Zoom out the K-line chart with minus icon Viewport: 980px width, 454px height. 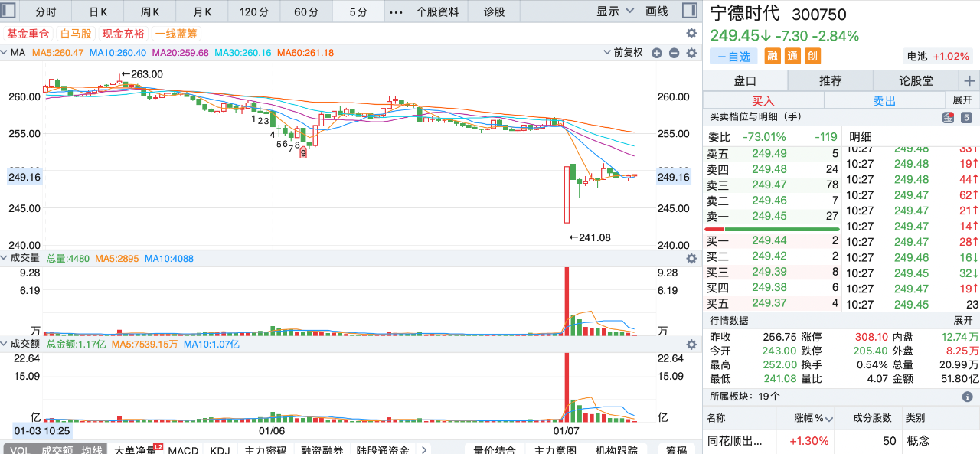674,53
